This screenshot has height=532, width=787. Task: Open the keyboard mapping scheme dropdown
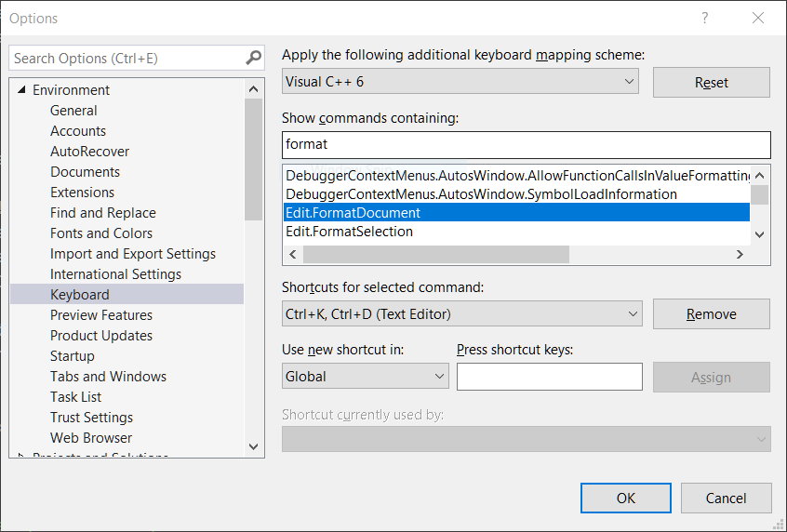[x=460, y=82]
